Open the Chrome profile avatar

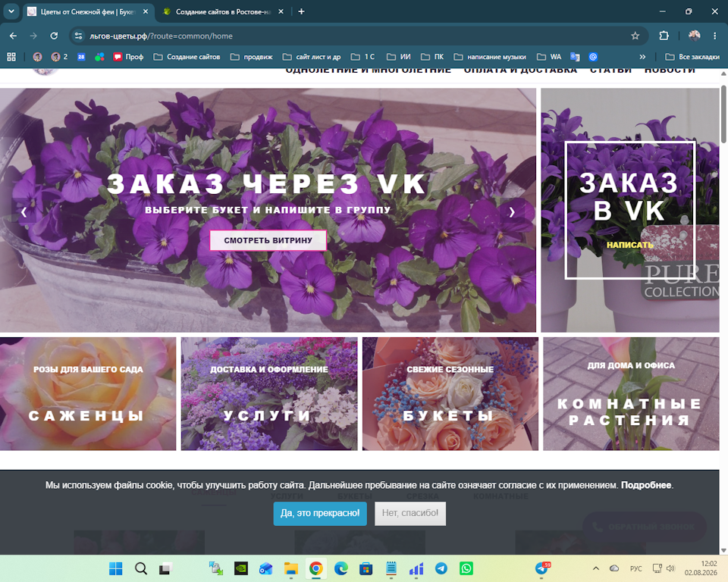(694, 36)
